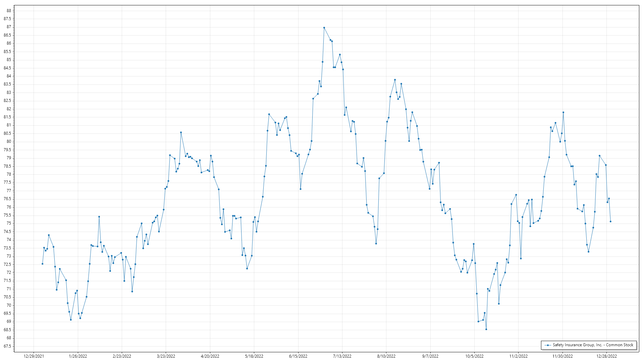Click the 10/5/2022 x-axis date label
Image resolution: width=644 pixels, height=362 pixels.
pos(474,356)
